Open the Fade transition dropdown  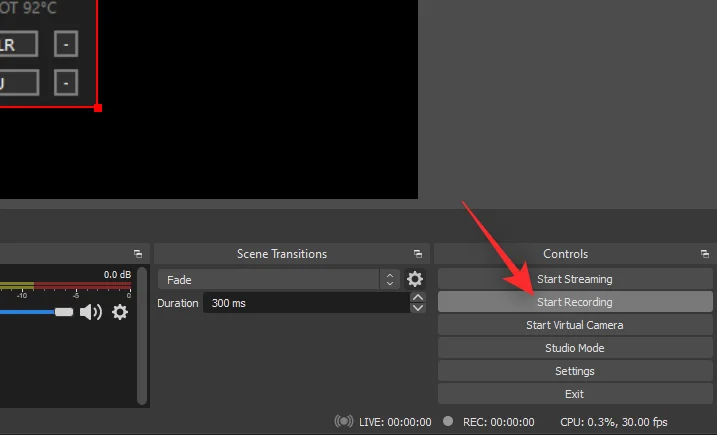279,280
